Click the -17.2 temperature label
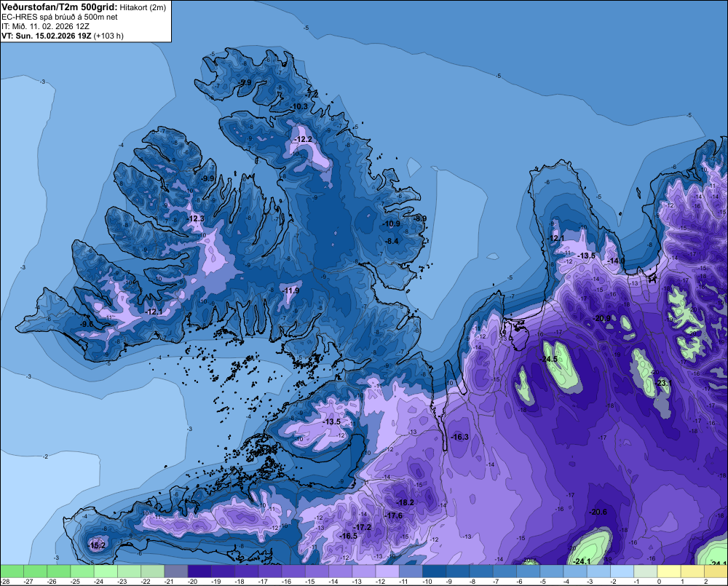This screenshot has width=728, height=586. (x=363, y=527)
